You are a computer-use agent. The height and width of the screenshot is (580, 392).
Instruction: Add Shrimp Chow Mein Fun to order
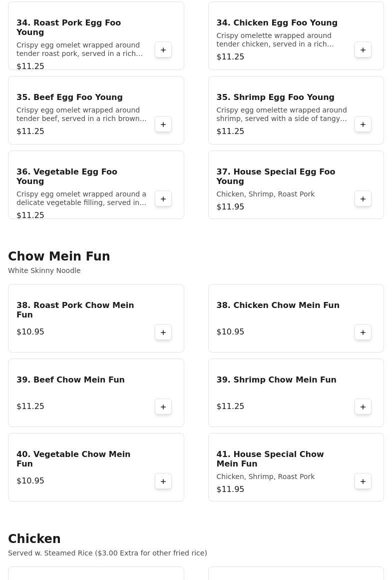coord(363,407)
